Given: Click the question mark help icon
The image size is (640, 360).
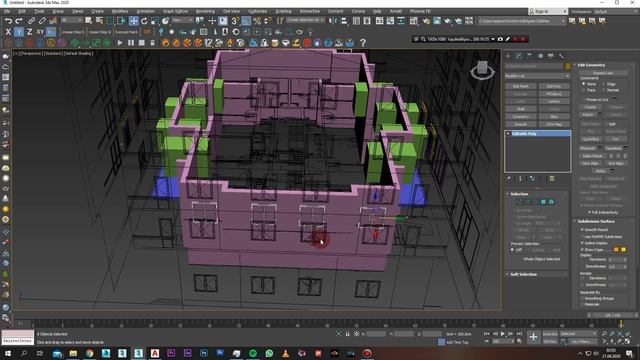Looking at the screenshot, I should click(362, 42).
